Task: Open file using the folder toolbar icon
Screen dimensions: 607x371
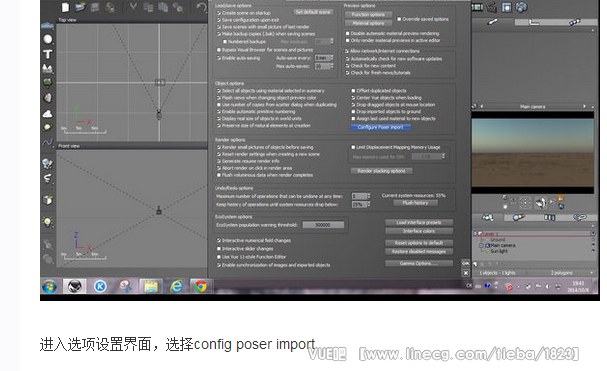Action: pyautogui.click(x=80, y=7)
